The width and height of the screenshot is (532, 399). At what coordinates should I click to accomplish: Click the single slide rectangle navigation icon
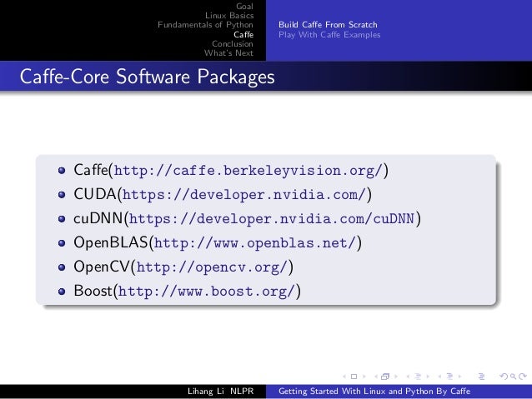point(354,377)
